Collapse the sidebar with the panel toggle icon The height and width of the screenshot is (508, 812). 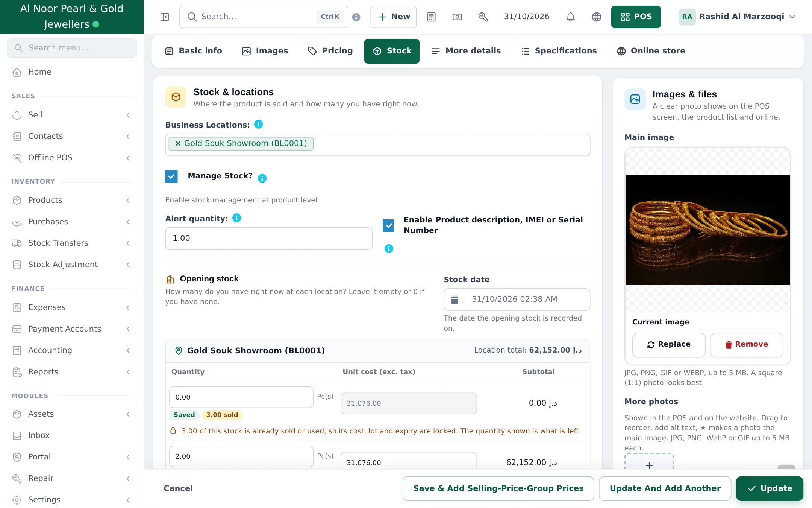[165, 17]
